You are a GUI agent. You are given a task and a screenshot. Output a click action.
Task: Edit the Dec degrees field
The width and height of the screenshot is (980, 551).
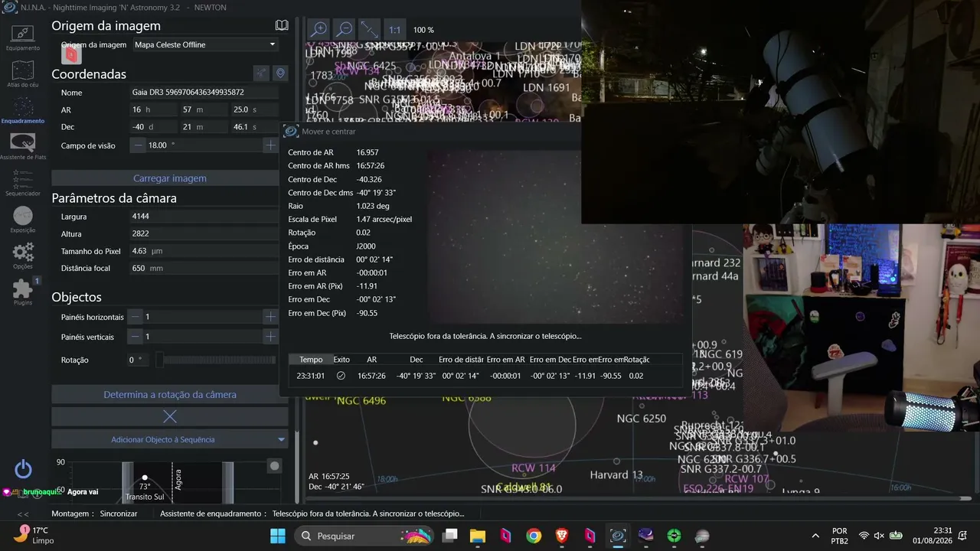click(x=152, y=127)
